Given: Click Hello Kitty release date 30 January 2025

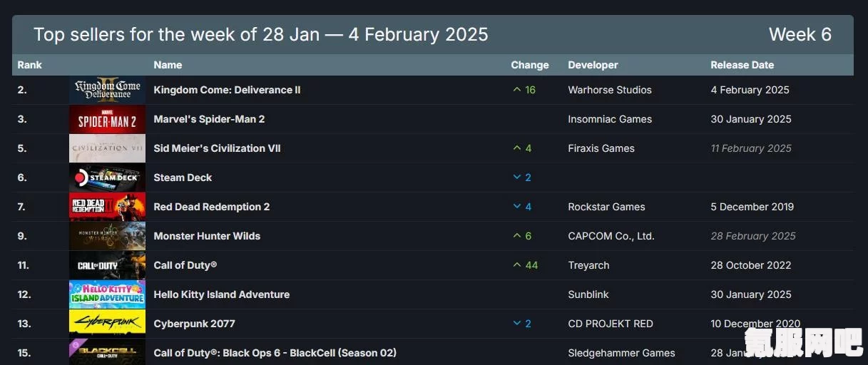Looking at the screenshot, I should [751, 294].
